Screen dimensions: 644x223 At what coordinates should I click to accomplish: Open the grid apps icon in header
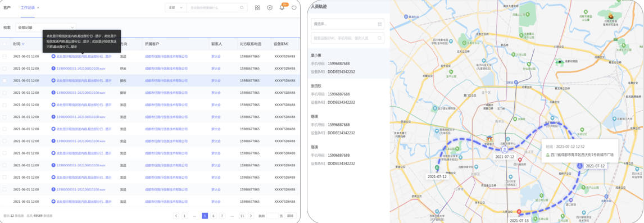click(x=257, y=7)
